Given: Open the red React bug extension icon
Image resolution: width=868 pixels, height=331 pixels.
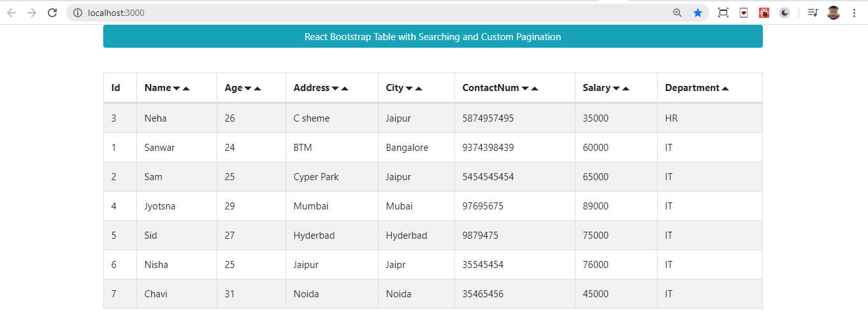Looking at the screenshot, I should [x=764, y=13].
